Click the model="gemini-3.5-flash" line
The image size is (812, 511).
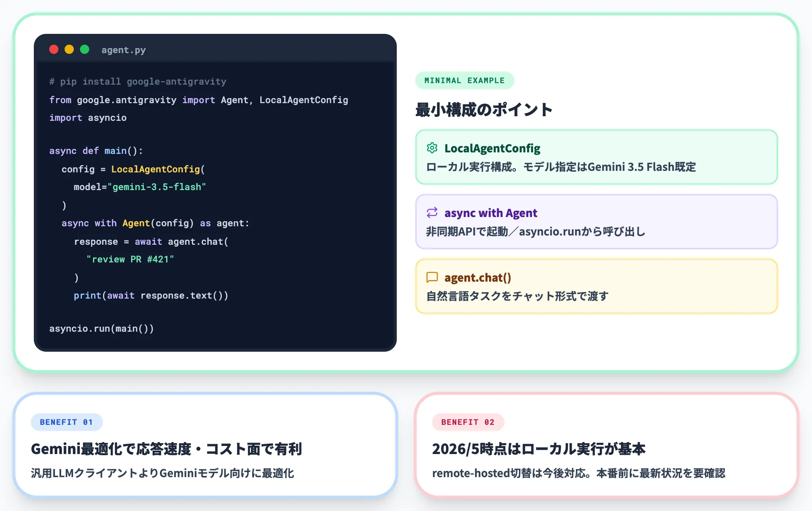click(140, 187)
